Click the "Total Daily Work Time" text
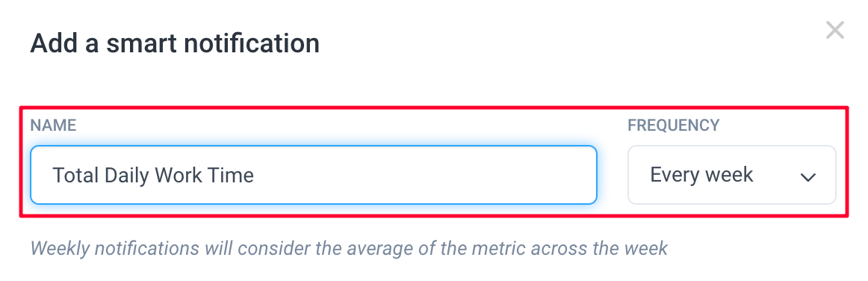868x281 pixels. (x=153, y=176)
